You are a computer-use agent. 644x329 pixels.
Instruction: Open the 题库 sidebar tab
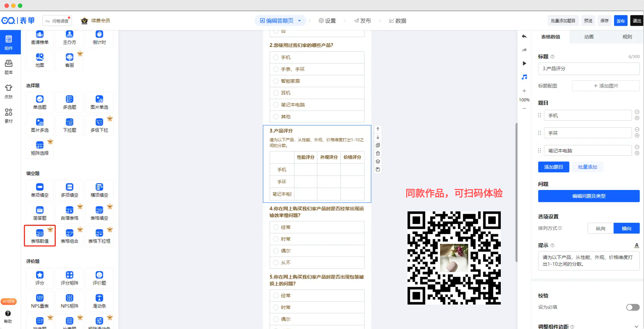pyautogui.click(x=9, y=67)
